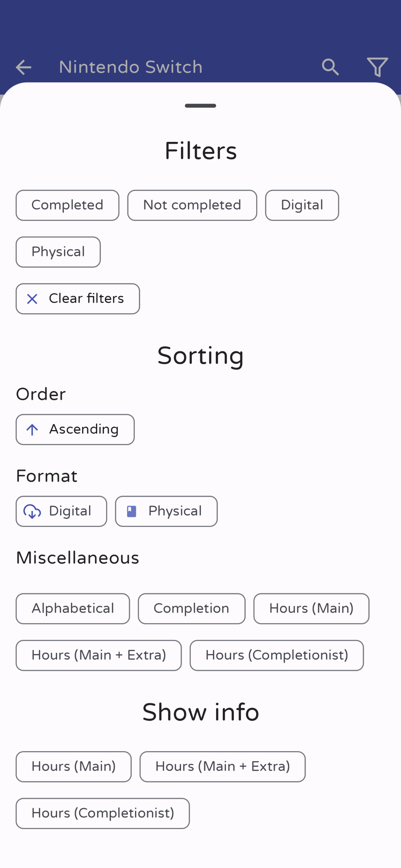Click the X icon on Clear filters
This screenshot has height=868, width=401.
pyautogui.click(x=32, y=299)
